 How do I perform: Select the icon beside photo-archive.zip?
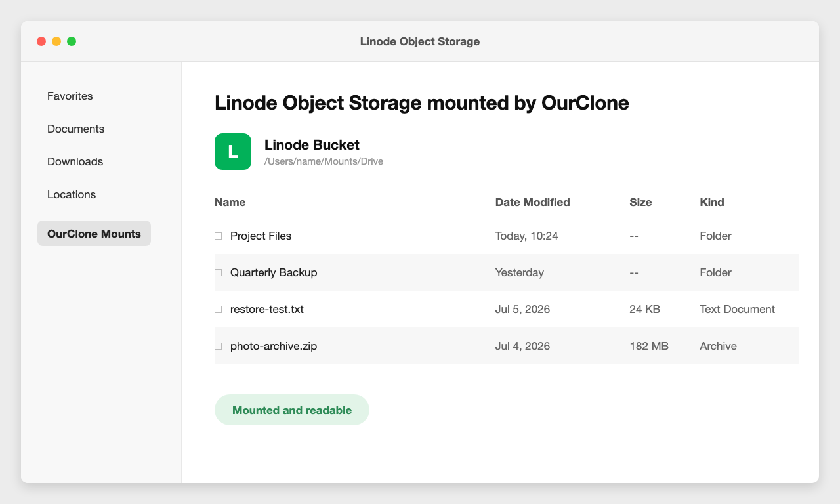[x=219, y=346]
